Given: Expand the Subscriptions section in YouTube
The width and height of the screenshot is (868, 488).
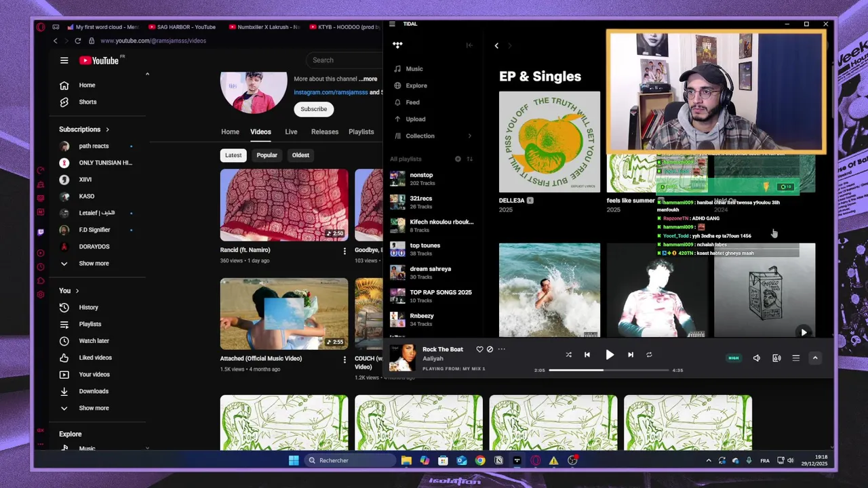Looking at the screenshot, I should (x=83, y=129).
